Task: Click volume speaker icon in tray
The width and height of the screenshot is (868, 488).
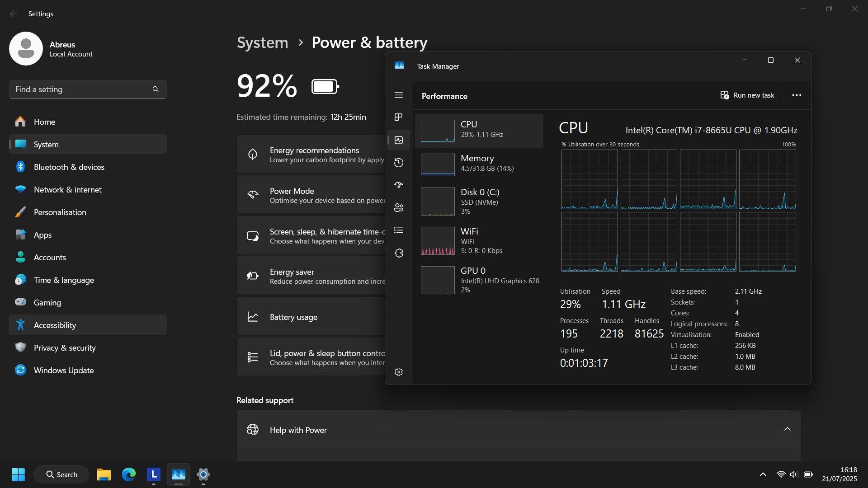Action: [x=794, y=474]
